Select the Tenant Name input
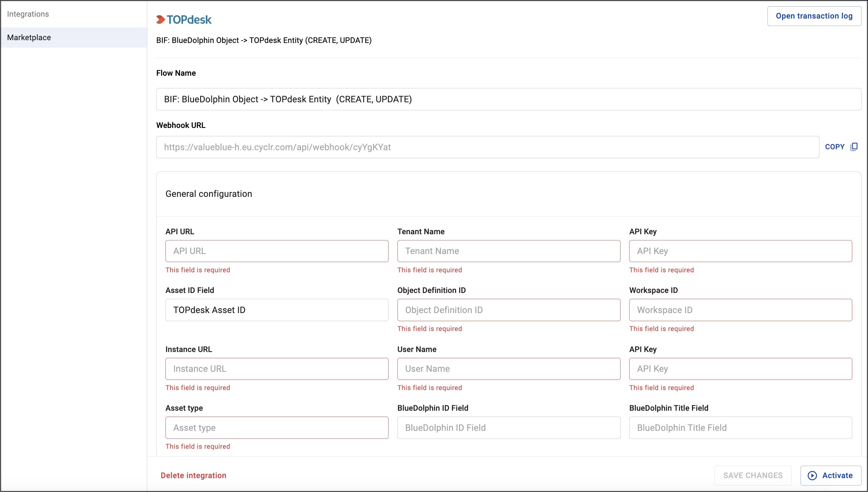This screenshot has height=492, width=868. coord(509,251)
